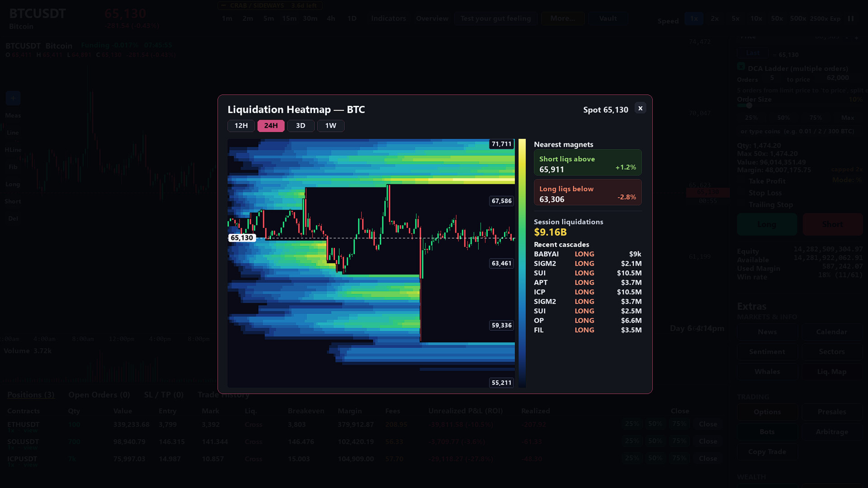
Task: Set chart timeframe to 15m
Action: click(289, 19)
